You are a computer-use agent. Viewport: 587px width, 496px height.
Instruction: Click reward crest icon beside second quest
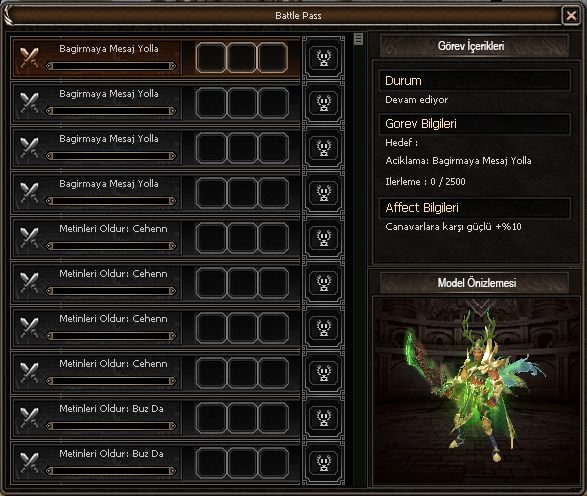323,103
